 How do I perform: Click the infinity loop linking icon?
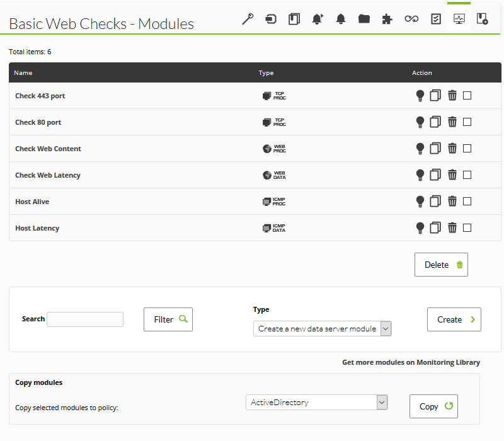coord(411,19)
